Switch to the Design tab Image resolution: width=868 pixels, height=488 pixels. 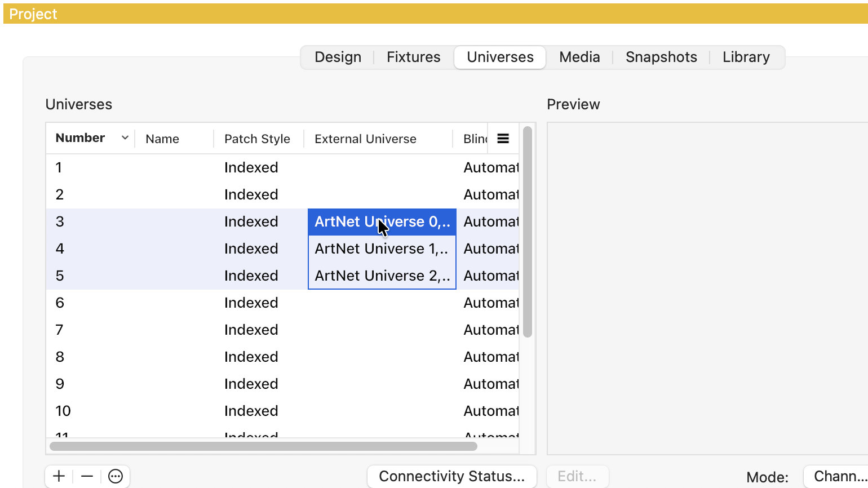tap(338, 57)
